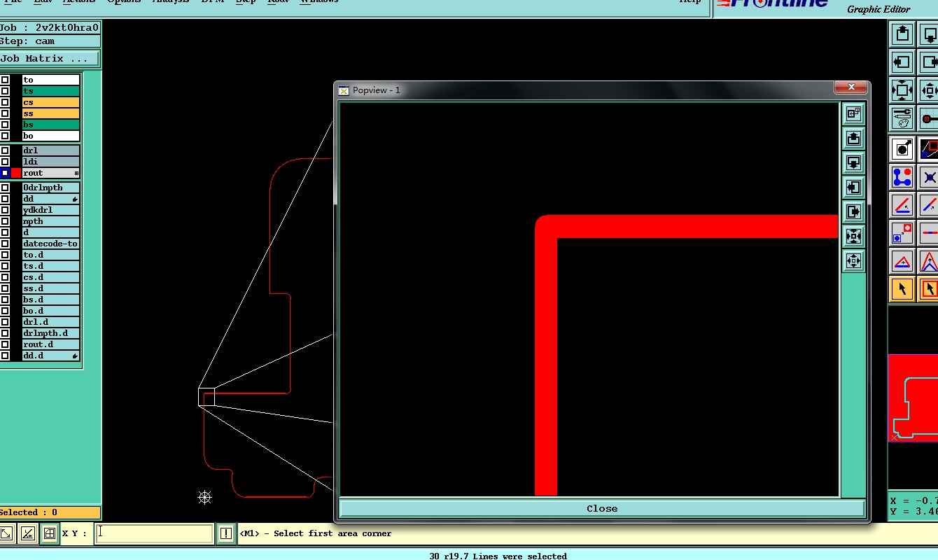938x560 pixels.
Task: Click the zoom in arrows icon in Popview
Action: point(853,236)
